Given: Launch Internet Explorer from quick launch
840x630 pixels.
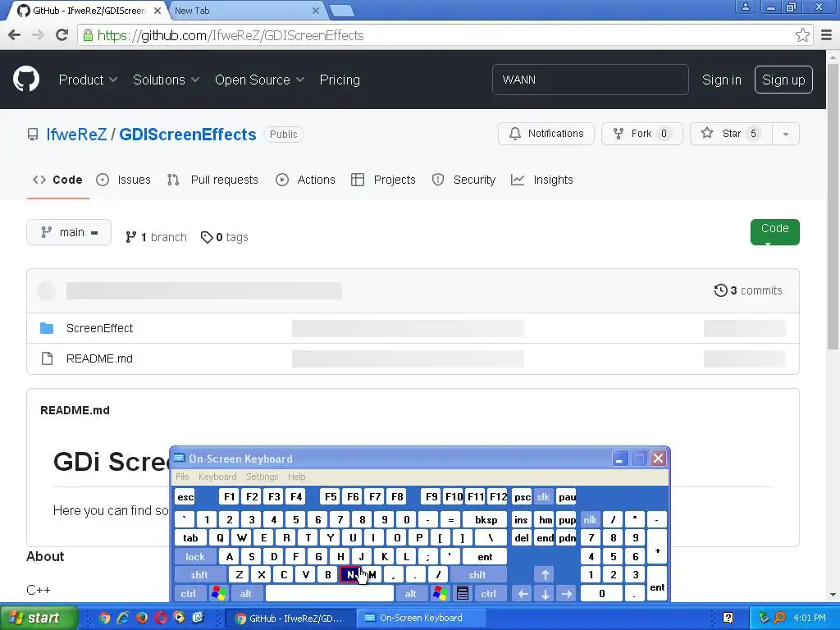Looking at the screenshot, I should (x=123, y=618).
